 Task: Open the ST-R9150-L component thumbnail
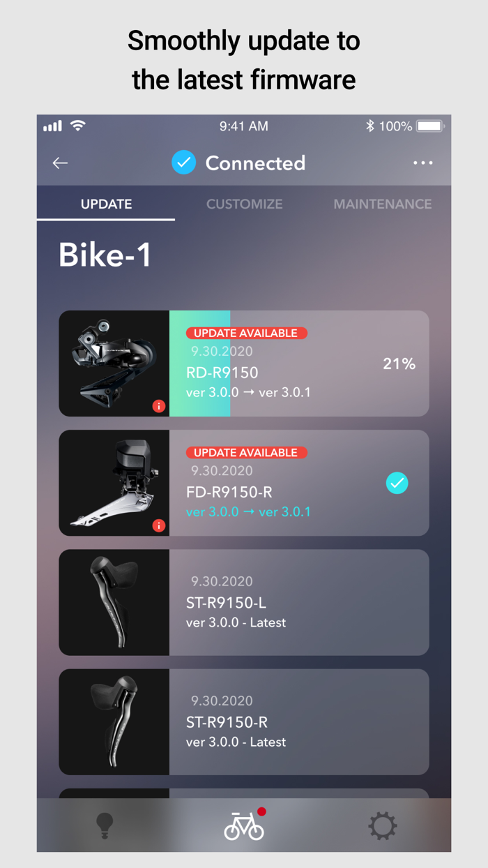click(x=114, y=602)
